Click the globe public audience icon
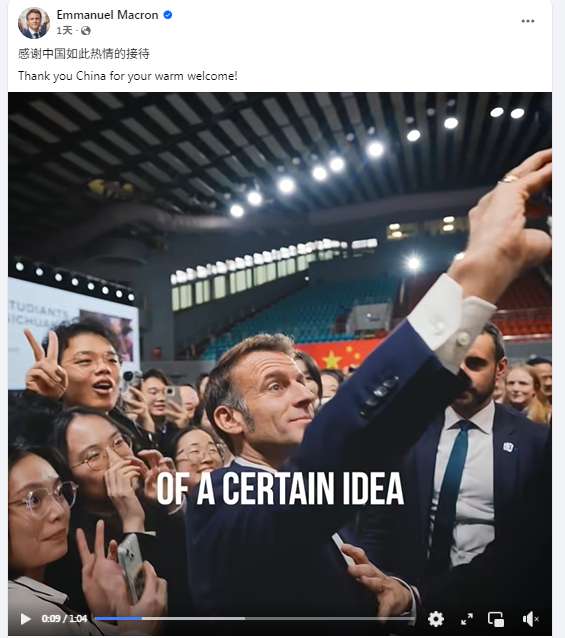The width and height of the screenshot is (565, 638). (x=85, y=31)
